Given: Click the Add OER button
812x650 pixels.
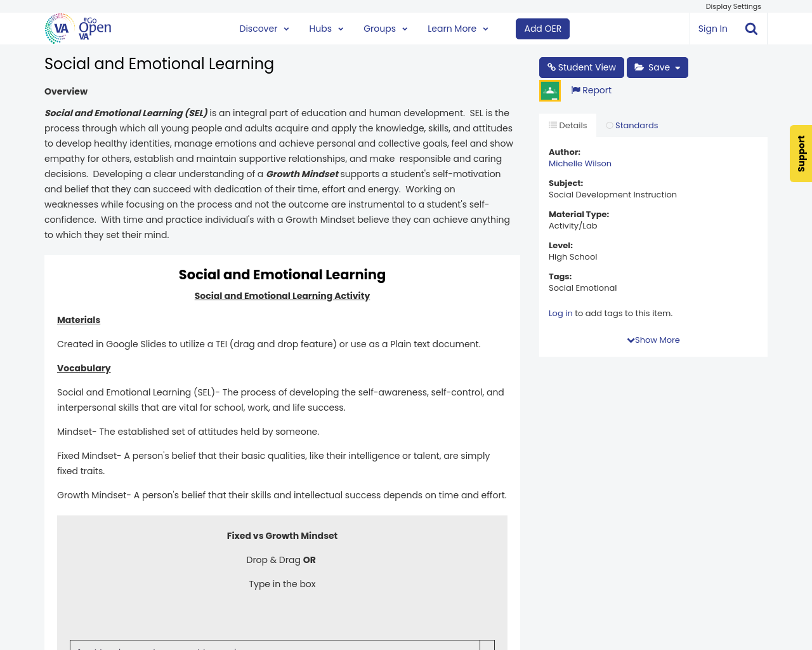Looking at the screenshot, I should tap(542, 28).
